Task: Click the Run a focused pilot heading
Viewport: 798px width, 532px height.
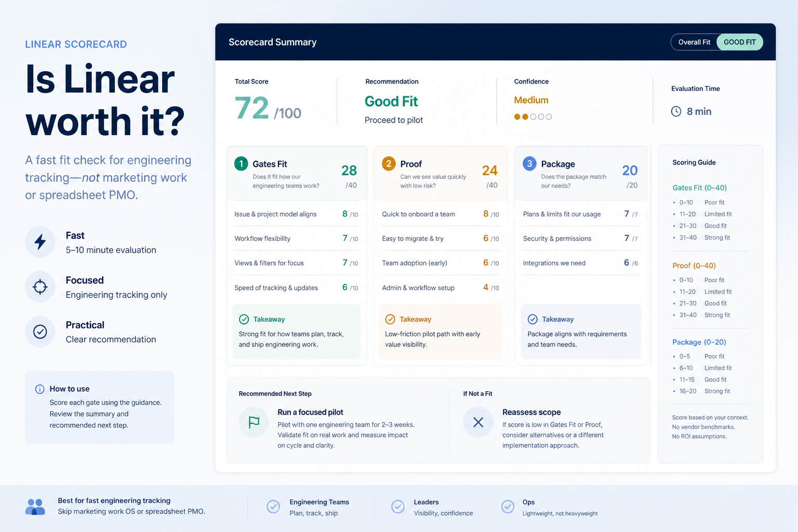Action: (310, 413)
